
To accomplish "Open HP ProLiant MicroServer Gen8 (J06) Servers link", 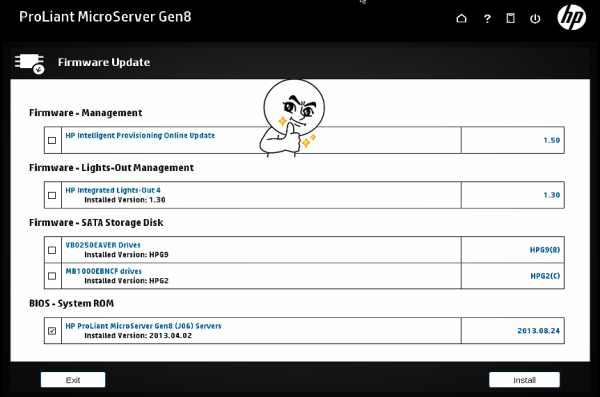I will point(143,326).
